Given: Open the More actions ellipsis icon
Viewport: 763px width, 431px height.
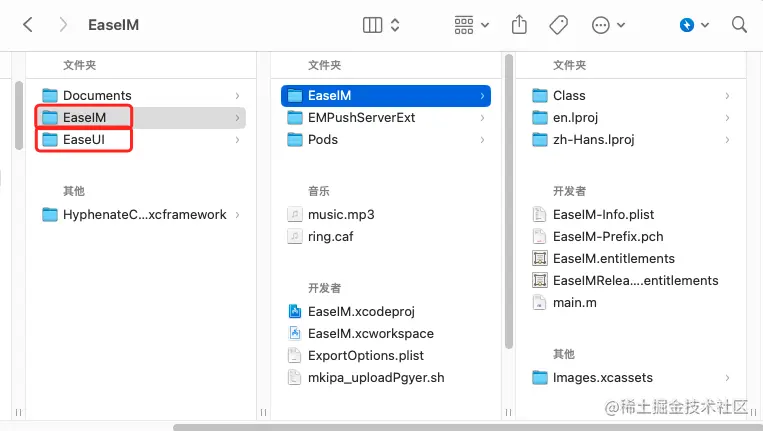Looking at the screenshot, I should (600, 25).
